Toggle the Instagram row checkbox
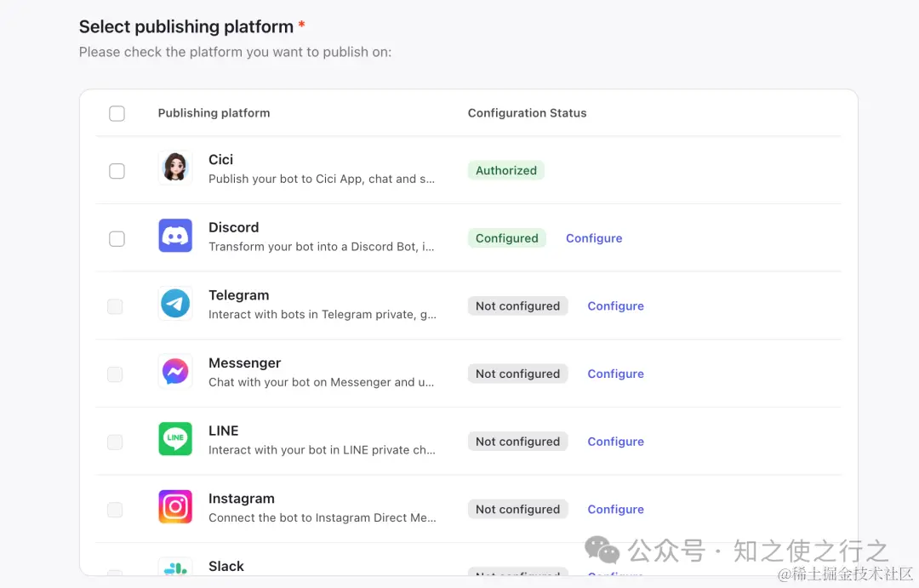This screenshot has width=919, height=588. point(115,510)
